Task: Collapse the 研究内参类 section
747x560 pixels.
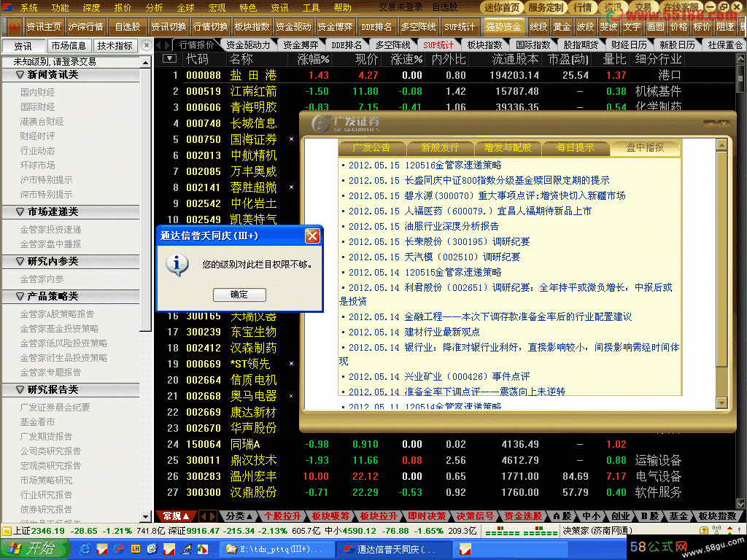Action: [20, 261]
